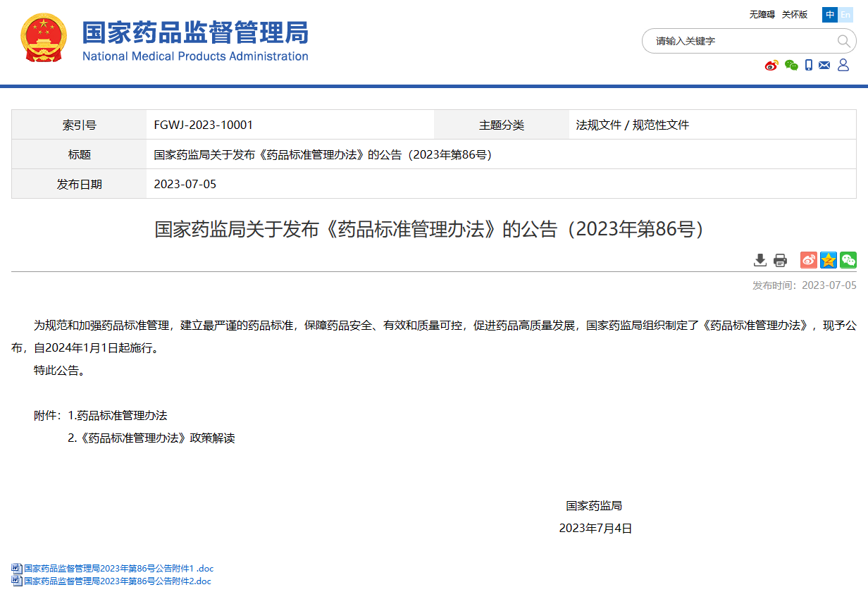Download 公告附件2.doc attachment link
868x611 pixels.
[x=116, y=581]
